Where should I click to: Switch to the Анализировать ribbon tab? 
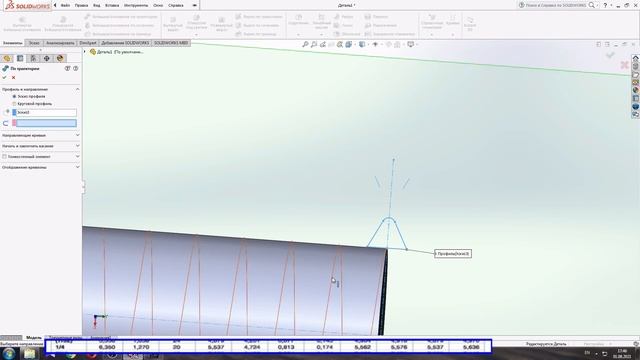click(x=60, y=43)
